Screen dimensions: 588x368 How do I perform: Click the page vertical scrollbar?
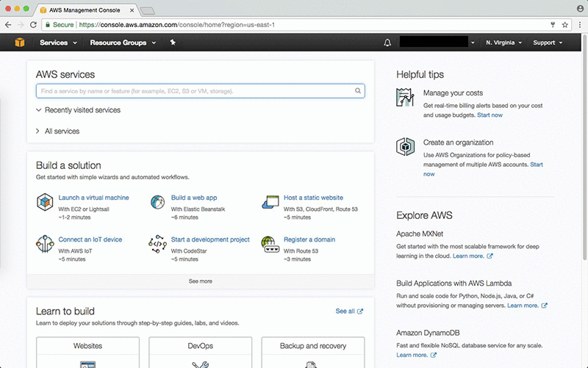[584, 147]
